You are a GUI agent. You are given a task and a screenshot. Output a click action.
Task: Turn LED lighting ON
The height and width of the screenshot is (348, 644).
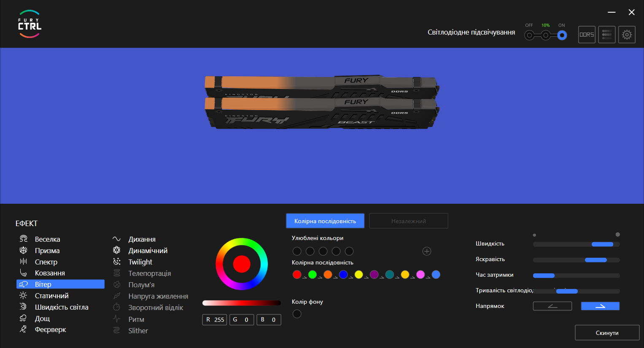coord(562,35)
